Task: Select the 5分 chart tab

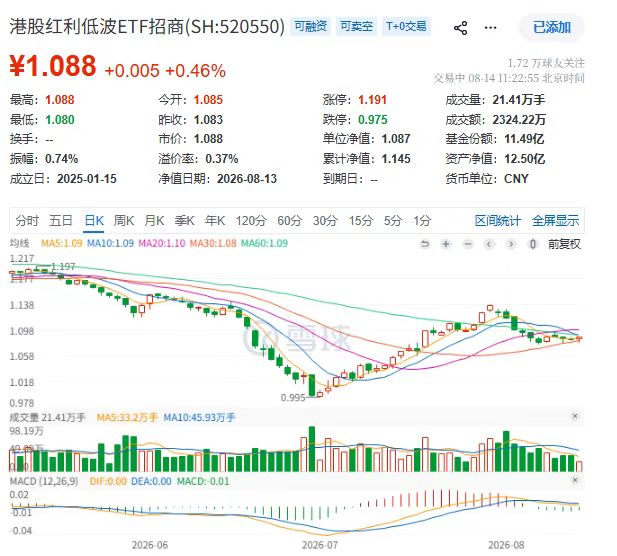Action: 393,221
